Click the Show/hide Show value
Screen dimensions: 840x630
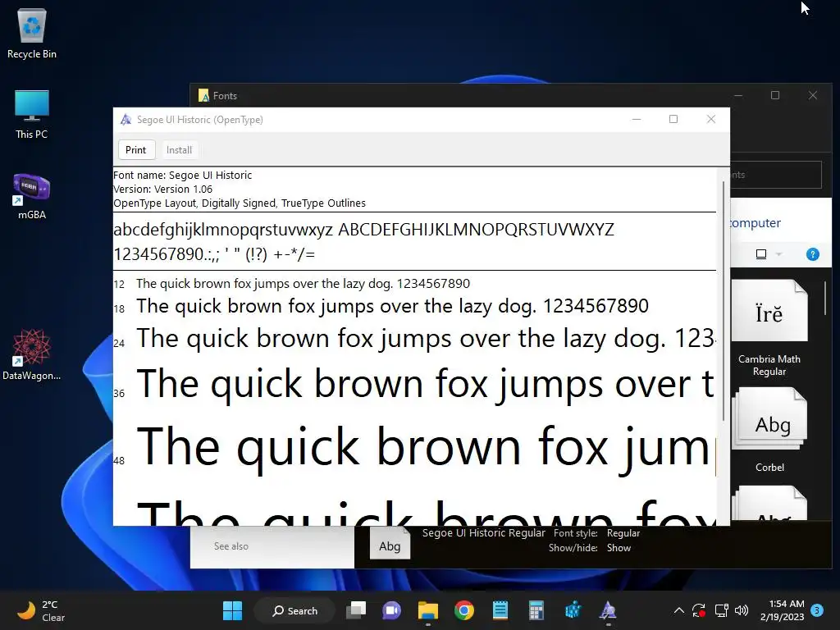click(x=619, y=548)
